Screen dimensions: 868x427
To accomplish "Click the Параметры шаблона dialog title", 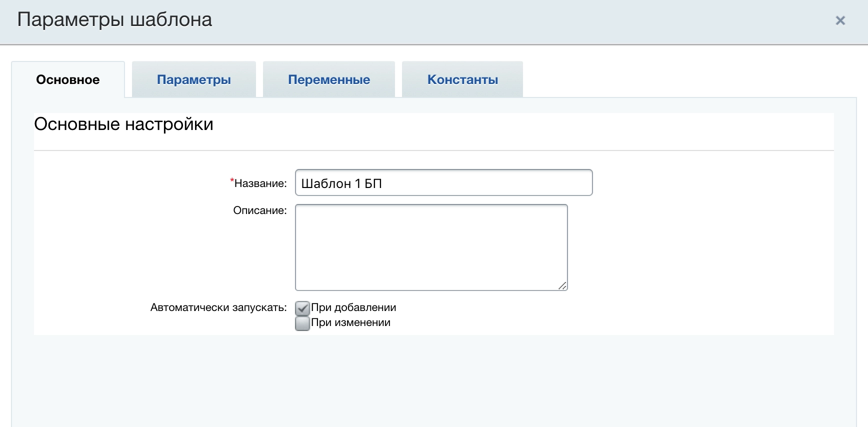I will point(114,20).
